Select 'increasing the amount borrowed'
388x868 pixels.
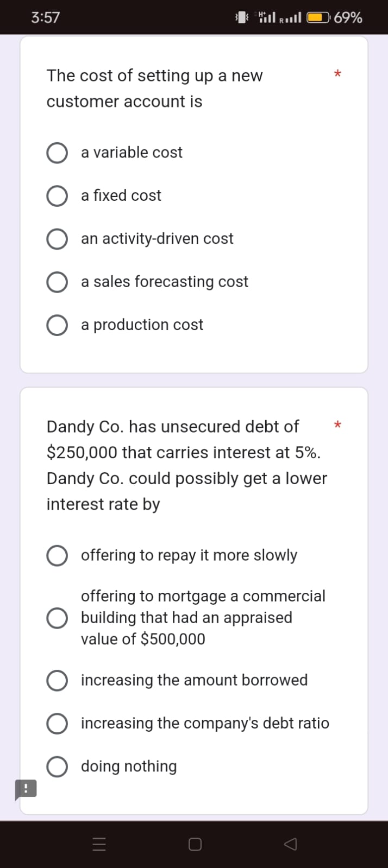(57, 680)
